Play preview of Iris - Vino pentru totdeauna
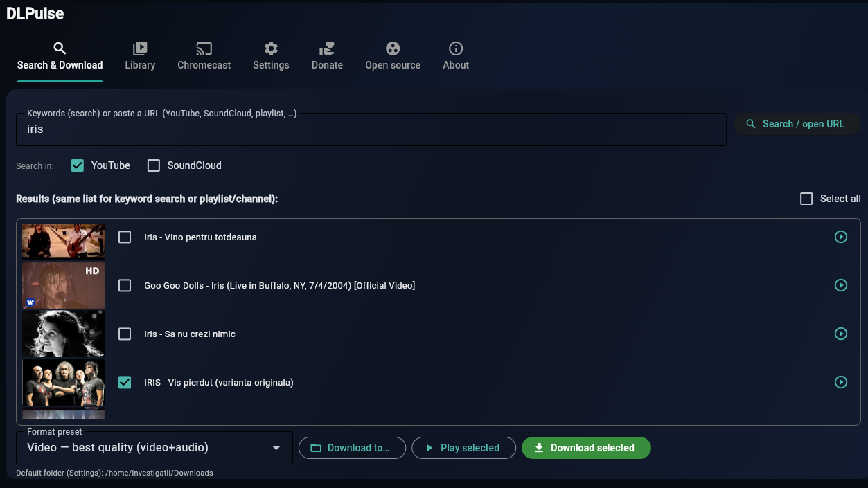This screenshot has height=488, width=868. point(841,237)
